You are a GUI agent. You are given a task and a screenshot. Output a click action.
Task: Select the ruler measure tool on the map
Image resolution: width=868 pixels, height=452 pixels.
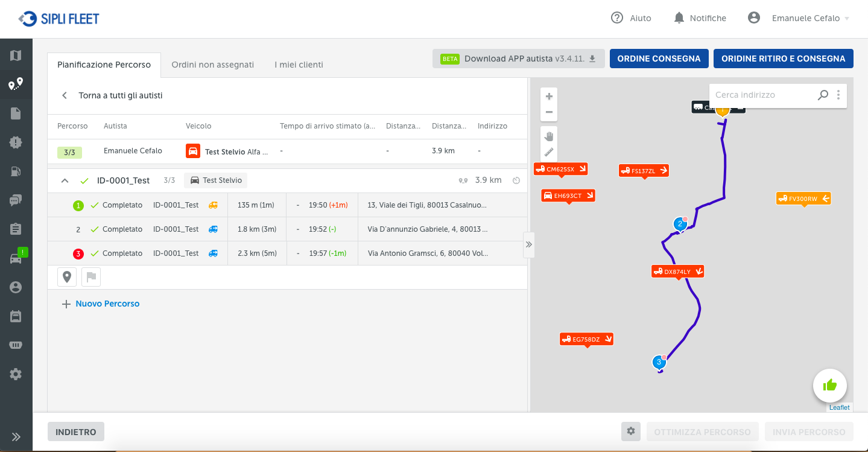point(548,152)
